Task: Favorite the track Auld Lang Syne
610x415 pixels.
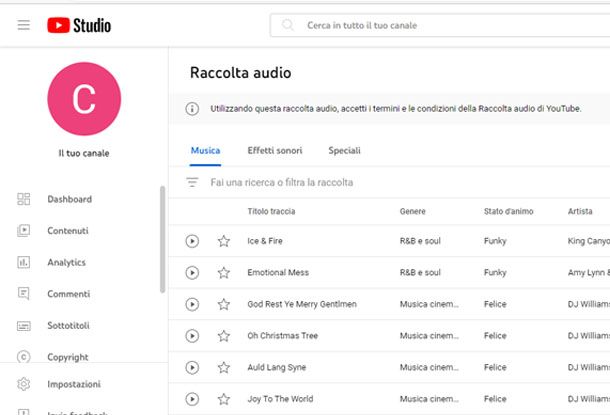Action: pyautogui.click(x=224, y=367)
